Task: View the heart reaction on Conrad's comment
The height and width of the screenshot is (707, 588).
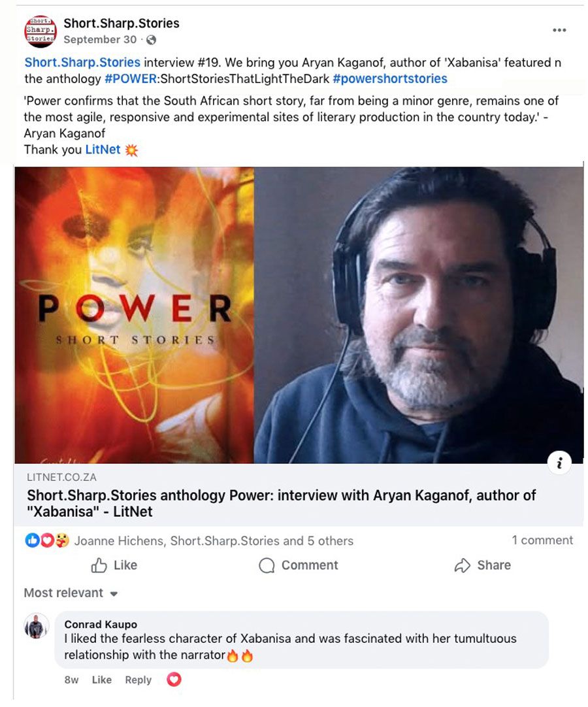Action: [174, 679]
